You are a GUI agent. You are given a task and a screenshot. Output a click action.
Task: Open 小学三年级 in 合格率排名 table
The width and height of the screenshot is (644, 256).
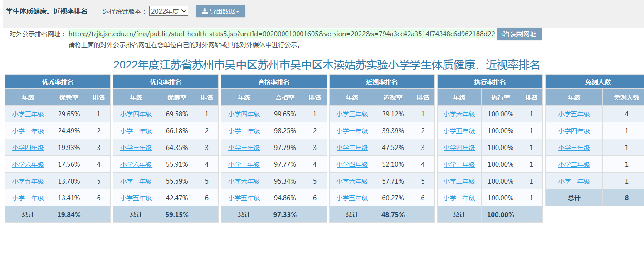[244, 148]
